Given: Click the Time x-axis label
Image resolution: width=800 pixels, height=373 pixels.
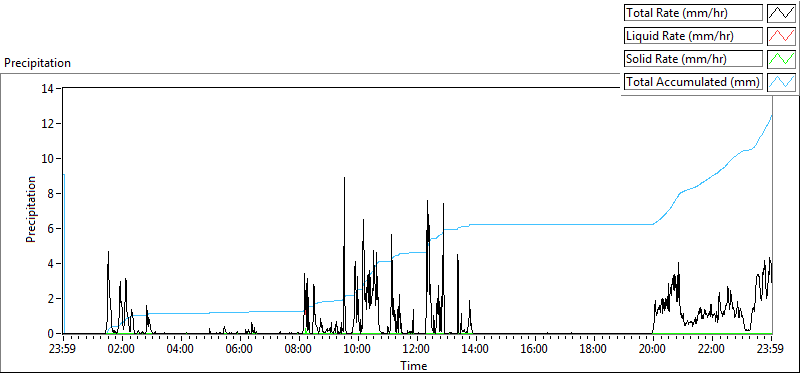Looking at the screenshot, I should 414,365.
